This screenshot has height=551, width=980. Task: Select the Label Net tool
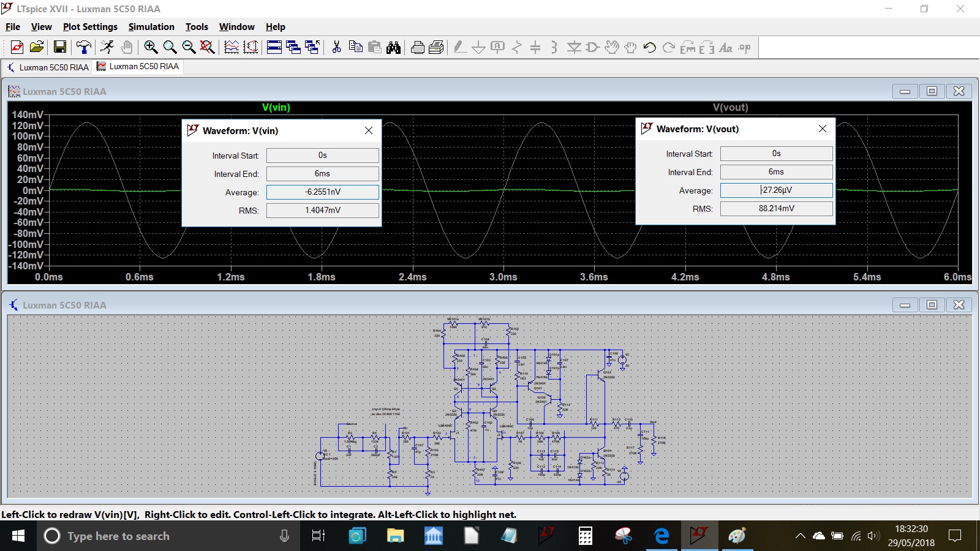[498, 47]
